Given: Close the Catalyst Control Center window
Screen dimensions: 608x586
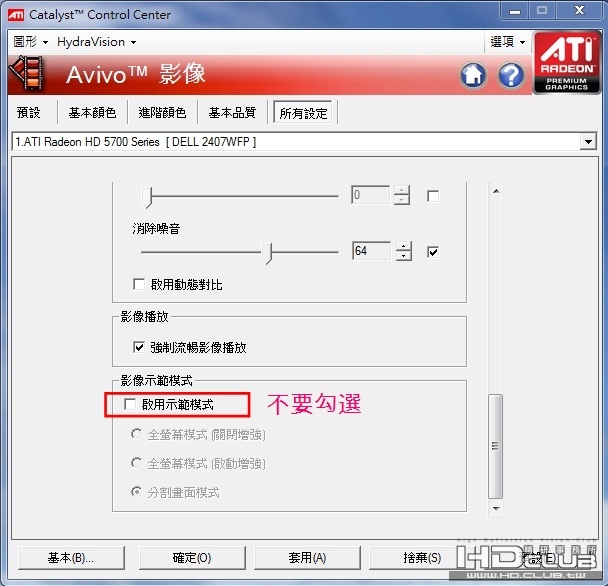Looking at the screenshot, I should tap(579, 10).
